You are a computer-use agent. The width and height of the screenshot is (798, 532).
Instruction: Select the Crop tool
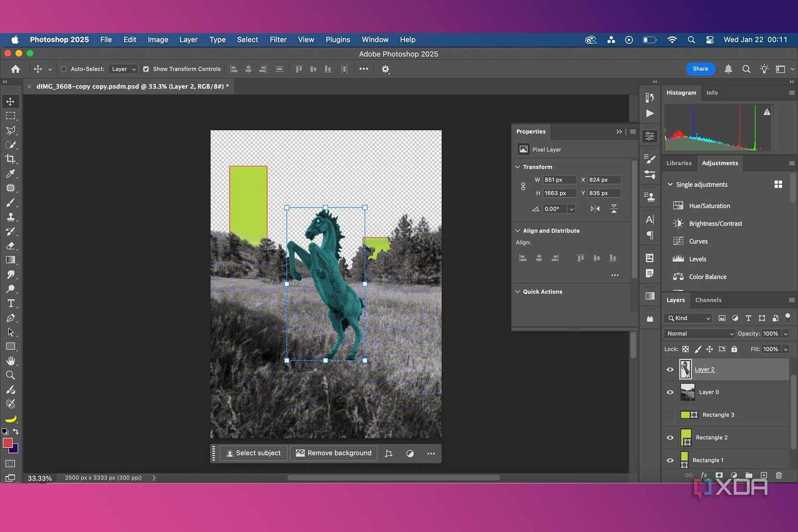[x=10, y=159]
